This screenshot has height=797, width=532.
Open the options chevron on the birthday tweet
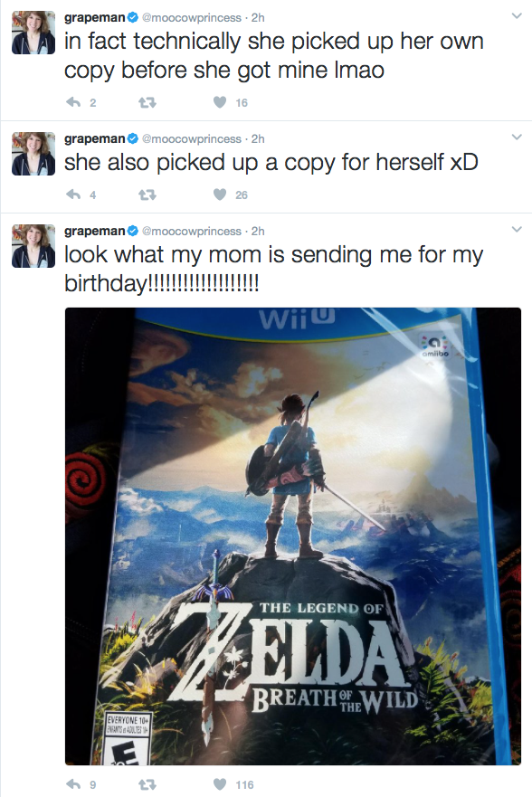click(517, 229)
